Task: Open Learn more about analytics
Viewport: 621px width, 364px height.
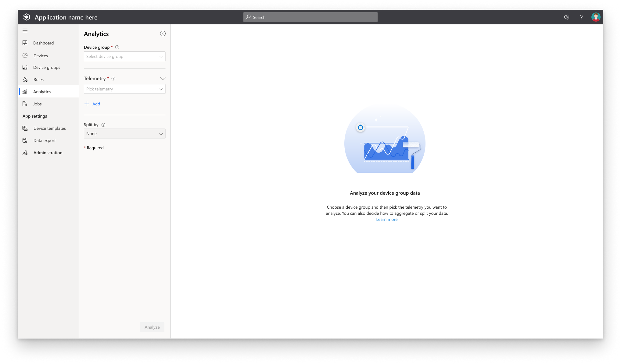Action: click(387, 219)
